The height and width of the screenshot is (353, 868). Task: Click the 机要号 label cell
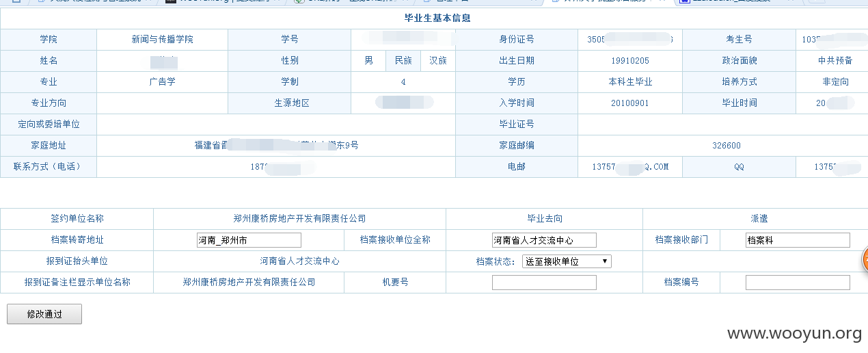(x=395, y=283)
